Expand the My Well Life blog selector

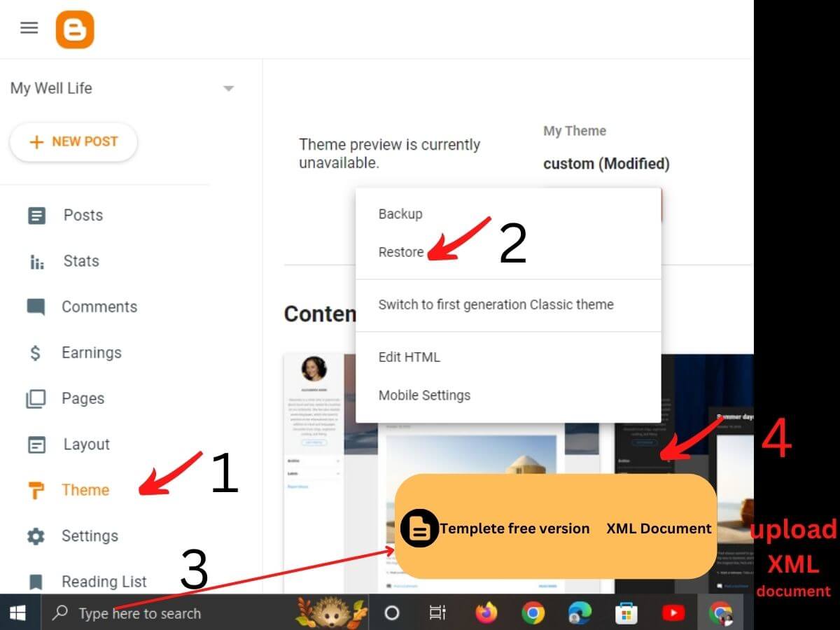tap(228, 88)
